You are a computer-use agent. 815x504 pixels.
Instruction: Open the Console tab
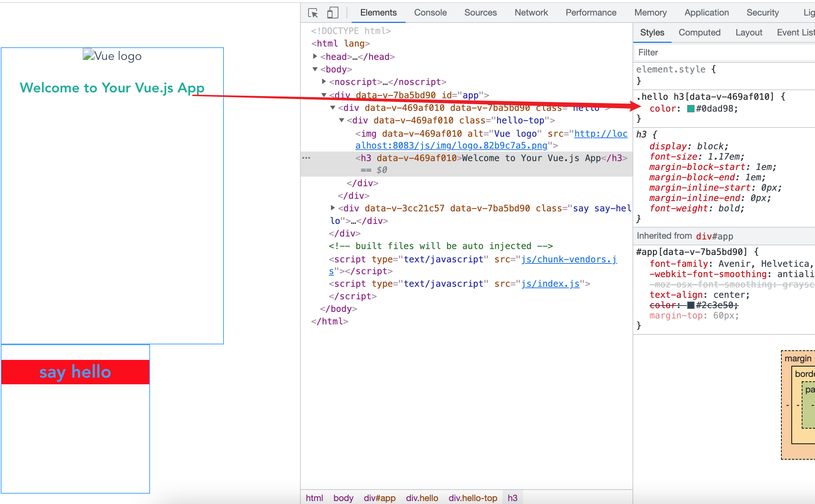tap(430, 13)
